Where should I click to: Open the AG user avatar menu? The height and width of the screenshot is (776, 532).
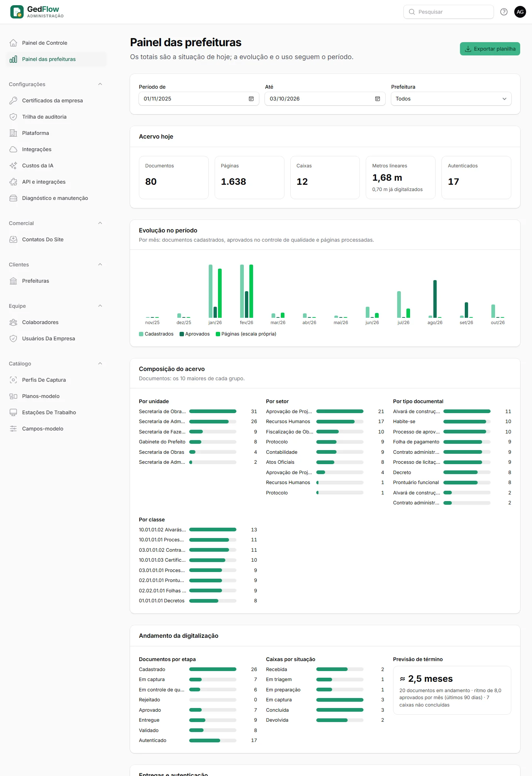coord(520,12)
